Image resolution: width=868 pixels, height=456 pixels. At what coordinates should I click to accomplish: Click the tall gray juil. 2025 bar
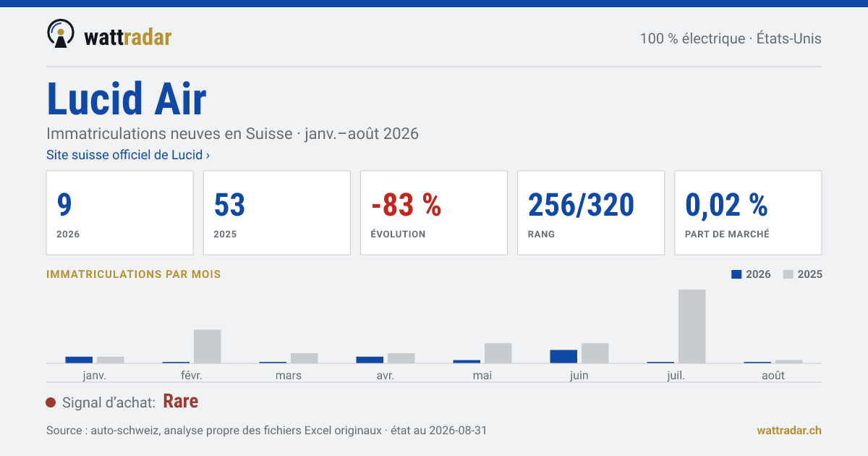[692, 326]
